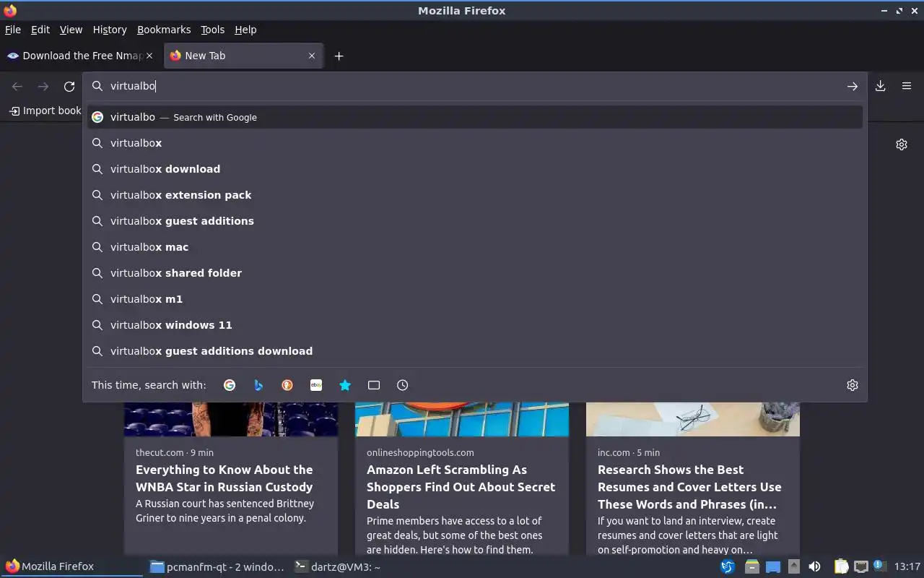Open the View menu

[x=71, y=30]
